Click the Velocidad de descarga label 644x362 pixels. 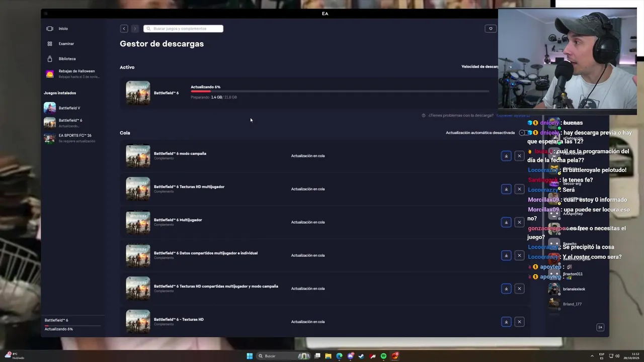point(480,67)
